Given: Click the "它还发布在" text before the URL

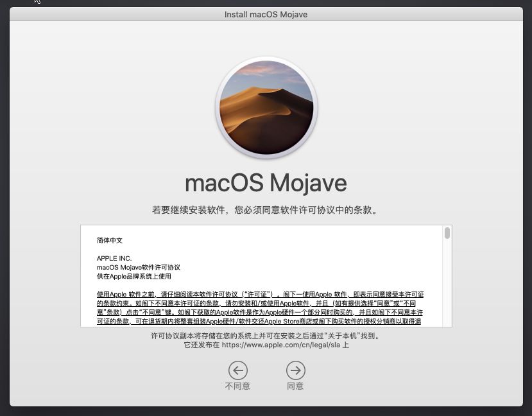Looking at the screenshot, I should coord(202,345).
